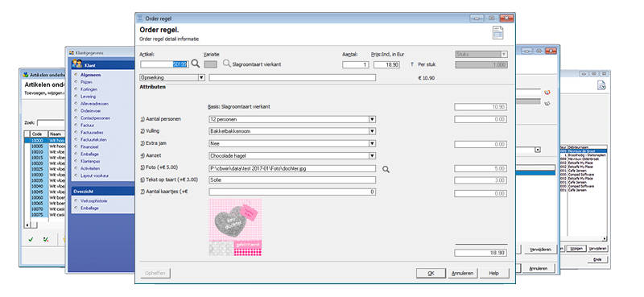Click the Variatie grey box
644x297 pixels.
211,64
